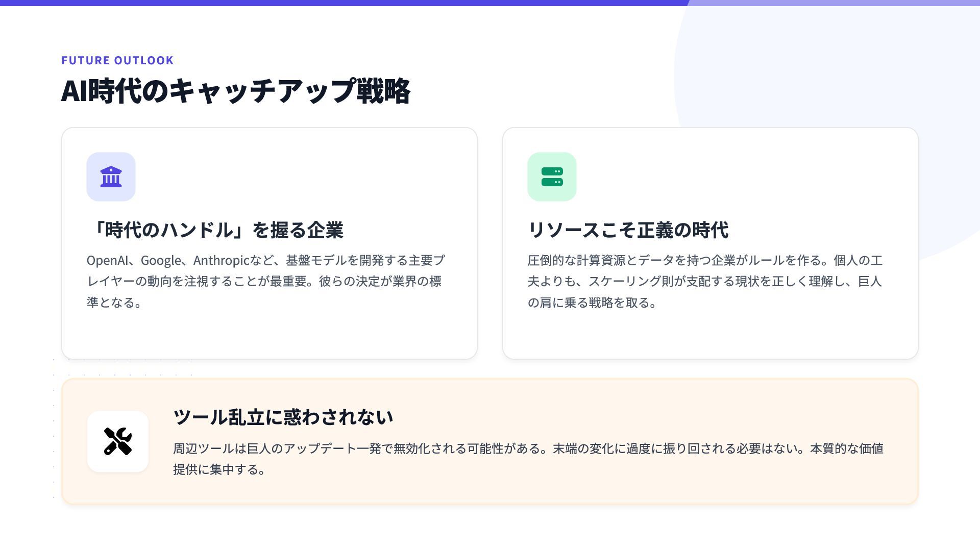Click the heading ツール乱立に惑わされない
The image size is (980, 551).
[283, 417]
